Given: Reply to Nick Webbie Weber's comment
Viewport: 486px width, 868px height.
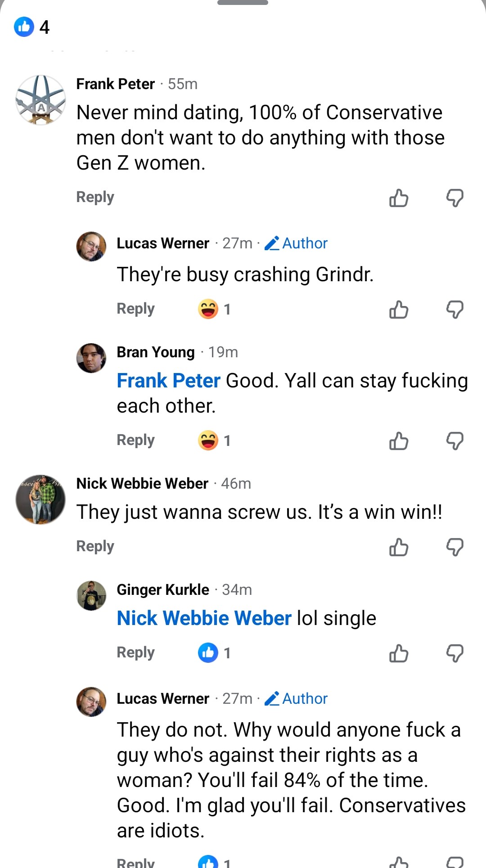Looking at the screenshot, I should click(x=95, y=546).
